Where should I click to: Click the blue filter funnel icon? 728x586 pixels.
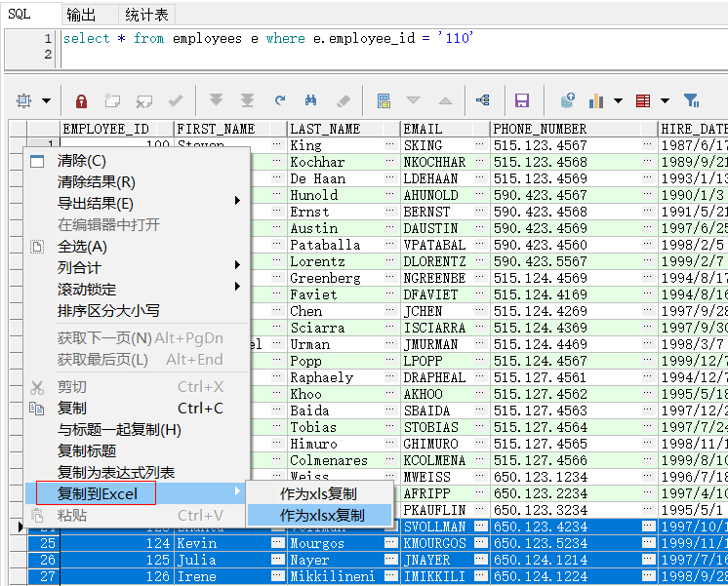coord(691,100)
